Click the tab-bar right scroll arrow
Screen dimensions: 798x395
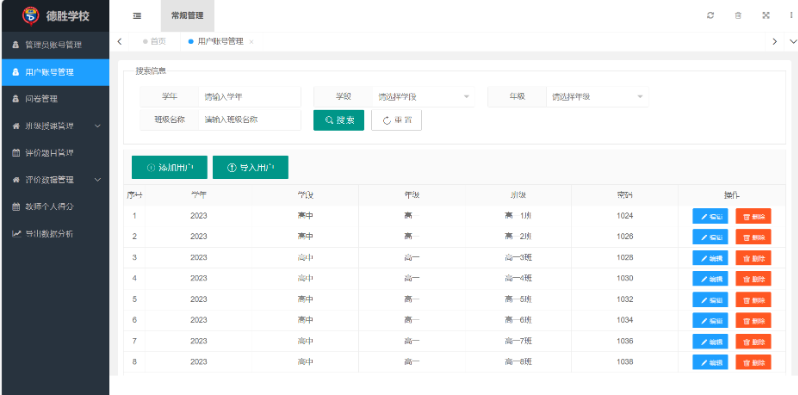pyautogui.click(x=775, y=42)
